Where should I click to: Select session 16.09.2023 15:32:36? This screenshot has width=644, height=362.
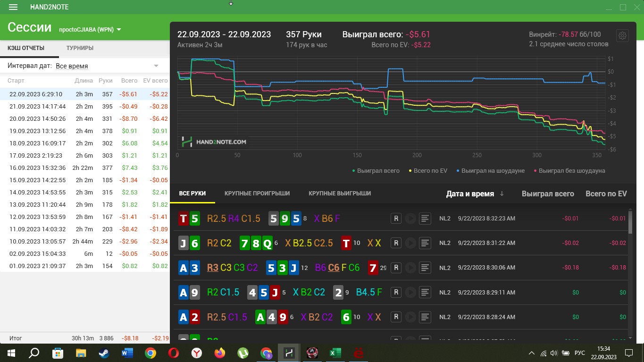tap(85, 168)
